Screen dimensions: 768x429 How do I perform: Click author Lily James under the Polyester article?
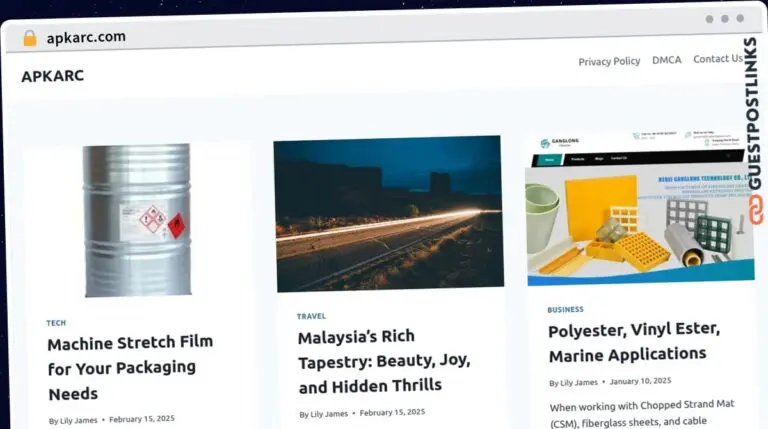tap(579, 382)
